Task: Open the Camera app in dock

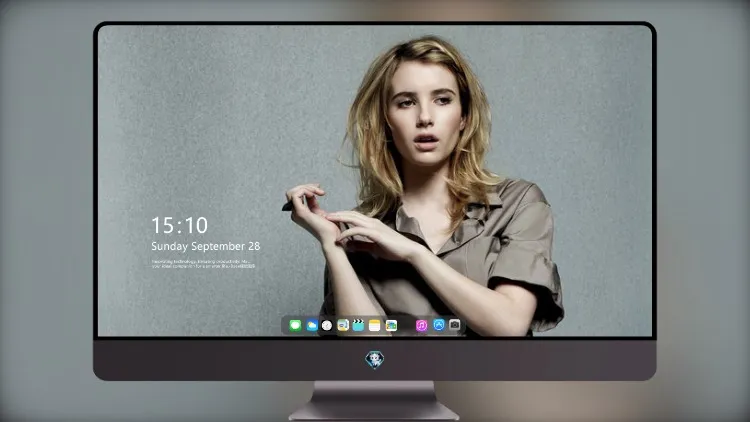Action: [x=454, y=325]
